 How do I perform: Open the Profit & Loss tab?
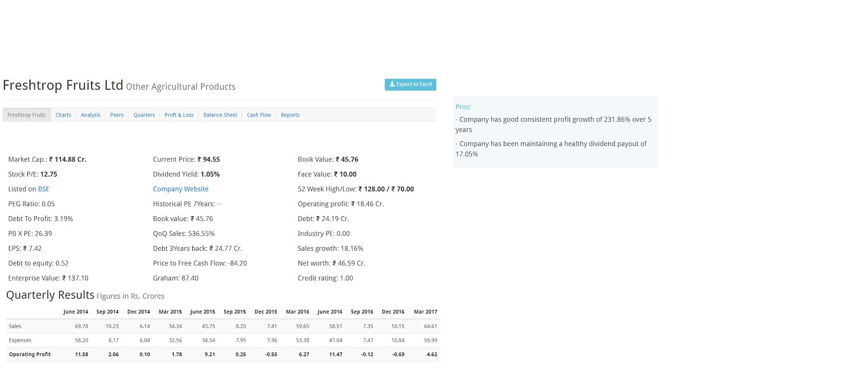point(179,115)
